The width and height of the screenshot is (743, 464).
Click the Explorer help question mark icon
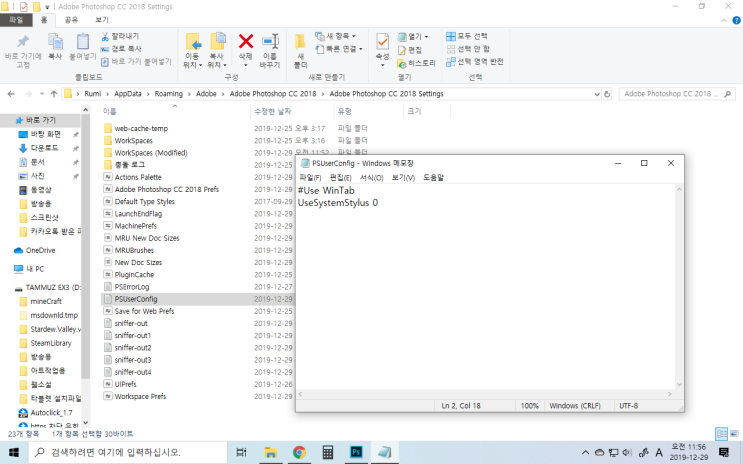pyautogui.click(x=736, y=20)
